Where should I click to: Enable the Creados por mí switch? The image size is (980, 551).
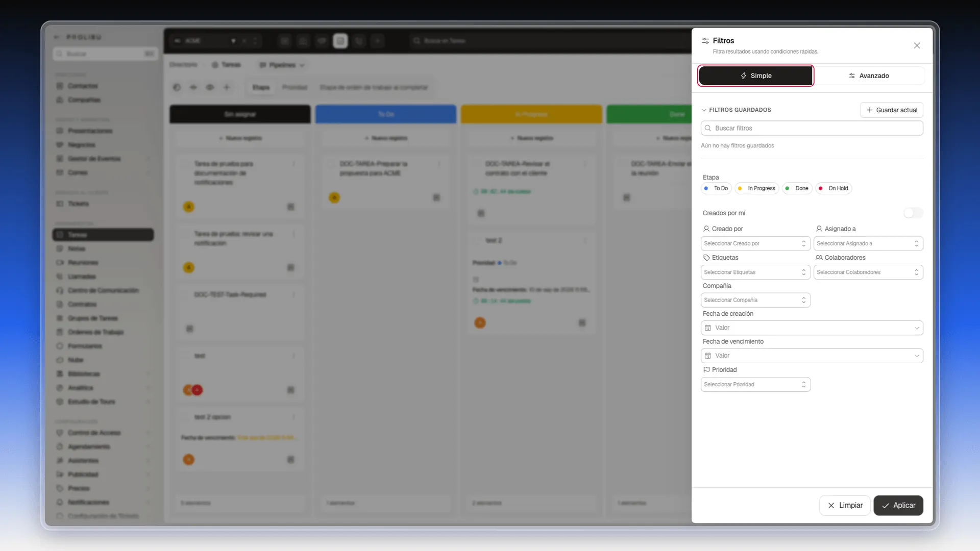pos(913,213)
